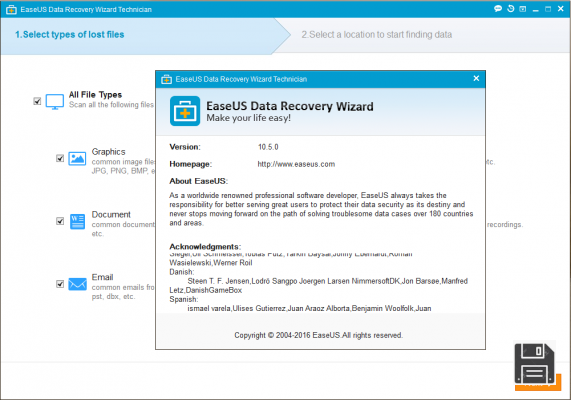Click the All File Types monitor icon
The image size is (571, 400).
pos(55,102)
